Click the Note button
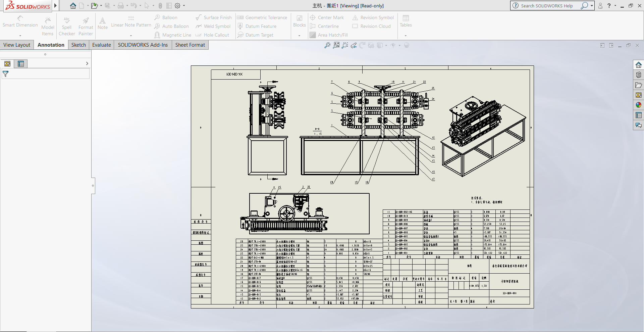Image resolution: width=644 pixels, height=332 pixels. pyautogui.click(x=103, y=23)
